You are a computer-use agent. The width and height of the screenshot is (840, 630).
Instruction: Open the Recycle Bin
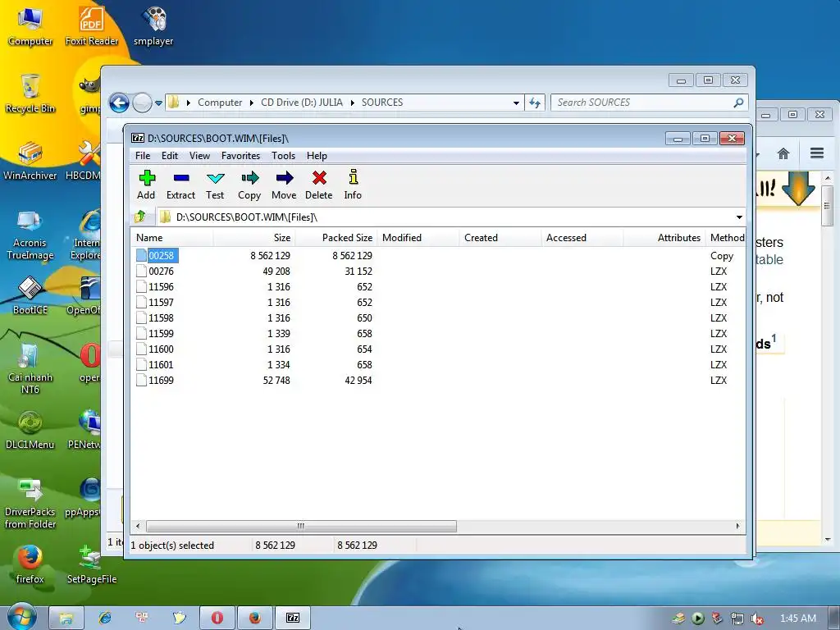point(30,94)
